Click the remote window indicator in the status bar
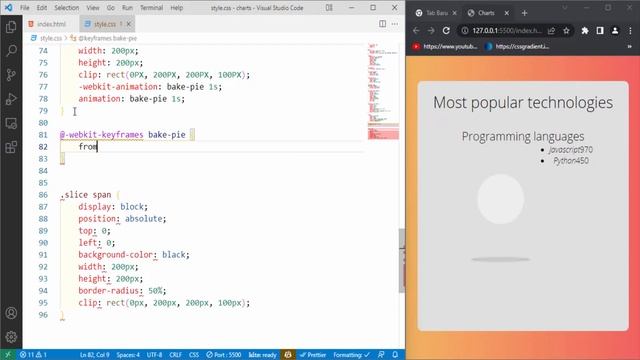Viewport: 640px width, 360px height. [8, 355]
